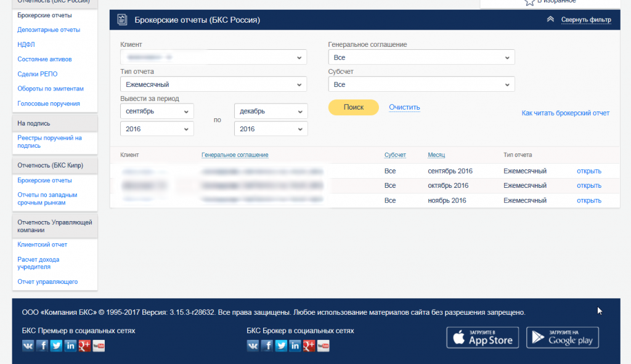Image resolution: width=631 pixels, height=364 pixels.
Task: Select НДФЛ in sidebar
Action: (26, 44)
